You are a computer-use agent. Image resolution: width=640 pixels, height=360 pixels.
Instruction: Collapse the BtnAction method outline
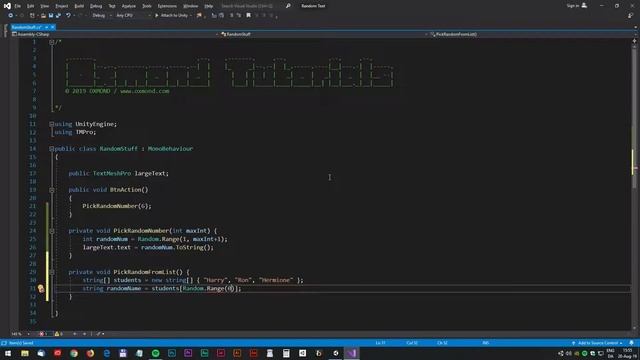pyautogui.click(x=51, y=190)
